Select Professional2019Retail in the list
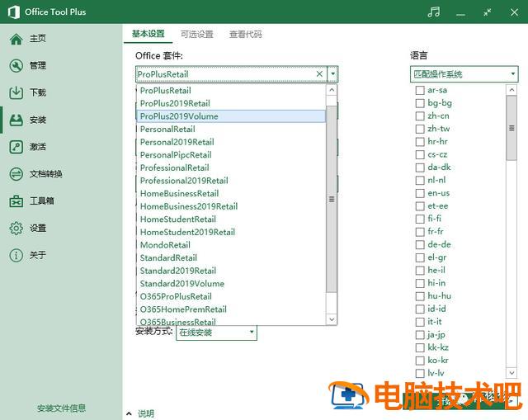Image resolution: width=528 pixels, height=420 pixels. pos(231,181)
